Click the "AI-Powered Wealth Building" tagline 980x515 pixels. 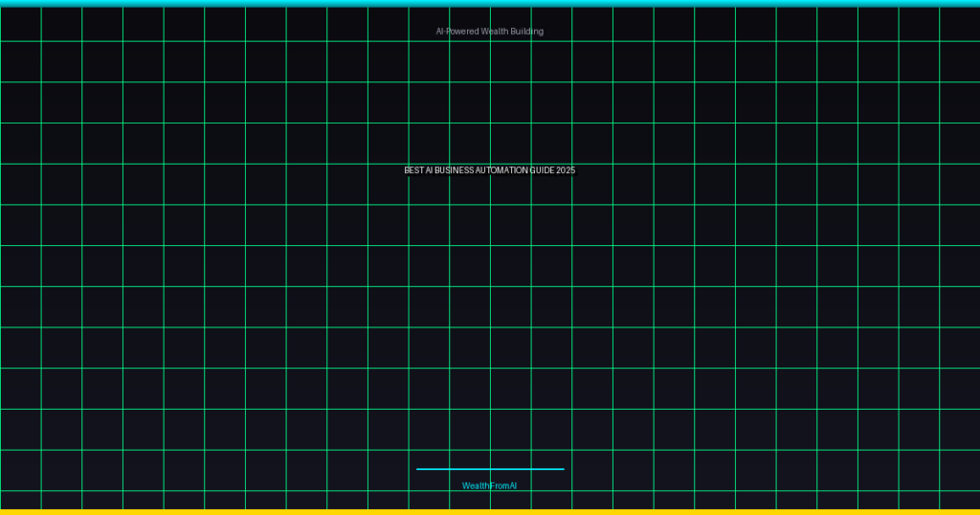tap(489, 32)
